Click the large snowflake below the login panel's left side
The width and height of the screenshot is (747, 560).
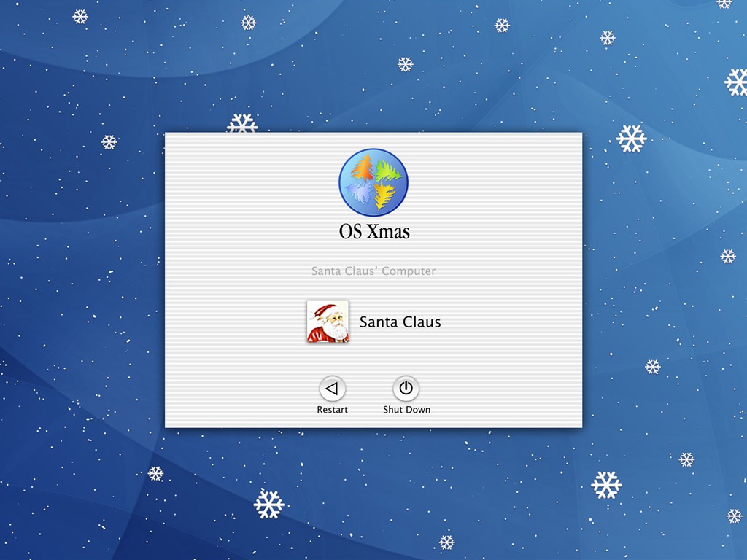coord(268,504)
